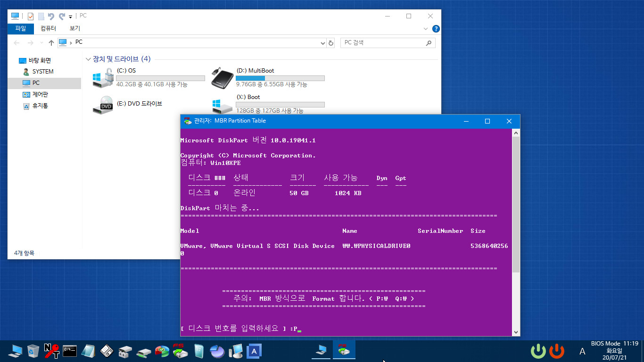The height and width of the screenshot is (362, 644).
Task: Select 바탕 화면 in the navigation pane
Action: (x=40, y=60)
